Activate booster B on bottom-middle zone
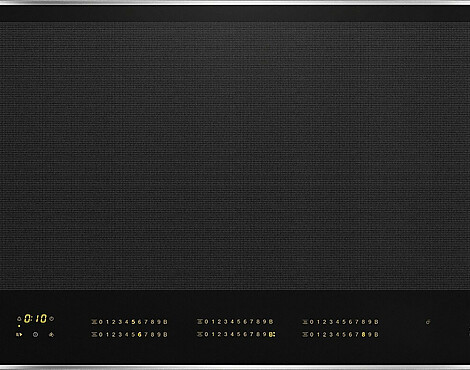This screenshot has width=470, height=370. 272,334
